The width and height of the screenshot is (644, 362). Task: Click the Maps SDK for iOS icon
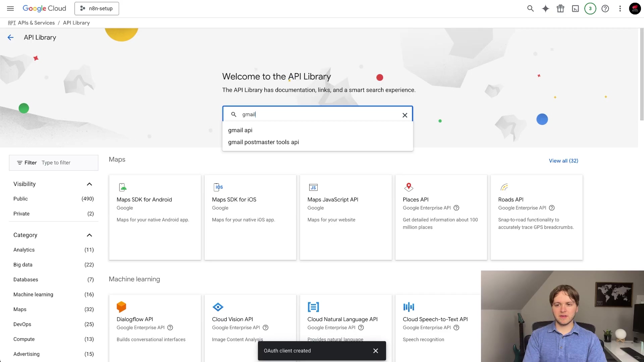coord(218,187)
